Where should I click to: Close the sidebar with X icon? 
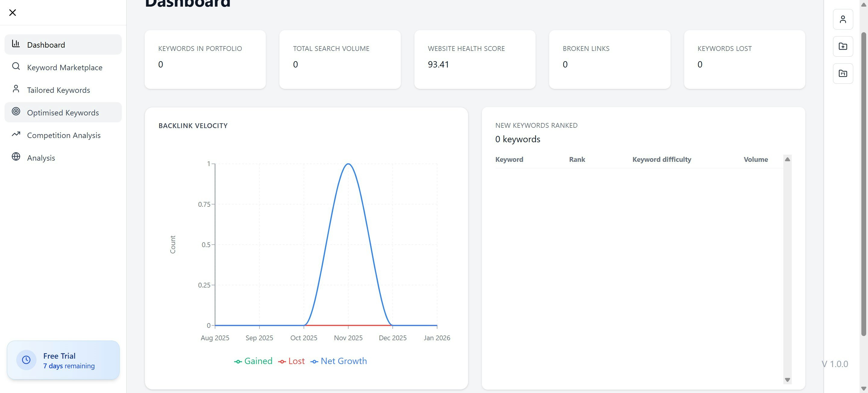click(x=12, y=12)
